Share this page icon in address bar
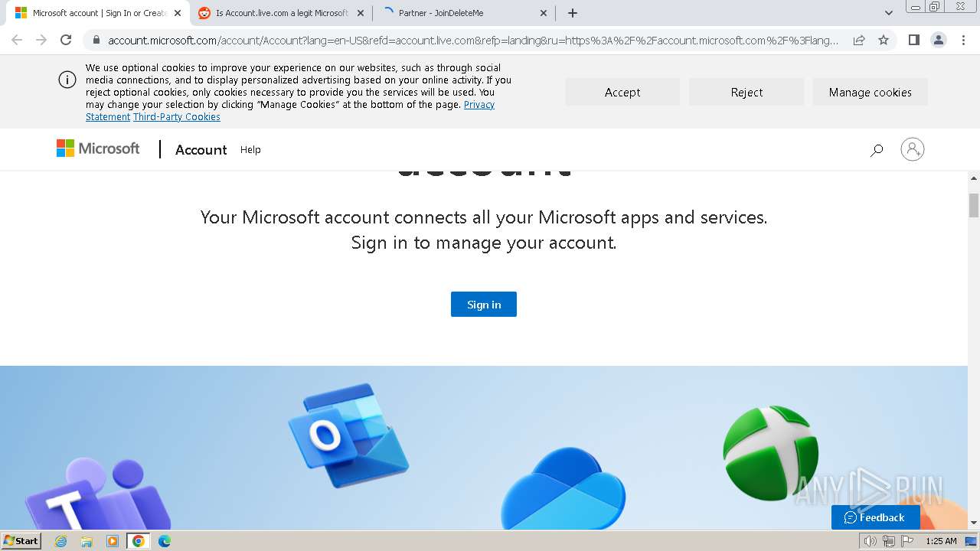The image size is (980, 551). (859, 40)
